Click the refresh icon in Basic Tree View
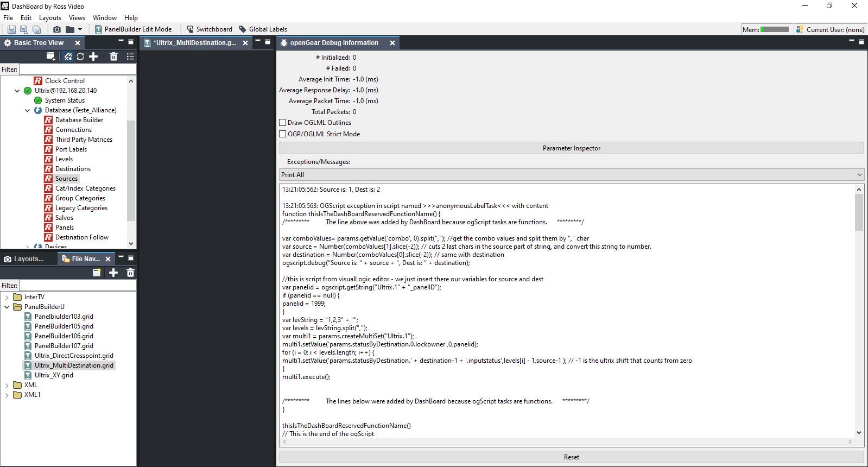The width and height of the screenshot is (868, 467). (80, 56)
